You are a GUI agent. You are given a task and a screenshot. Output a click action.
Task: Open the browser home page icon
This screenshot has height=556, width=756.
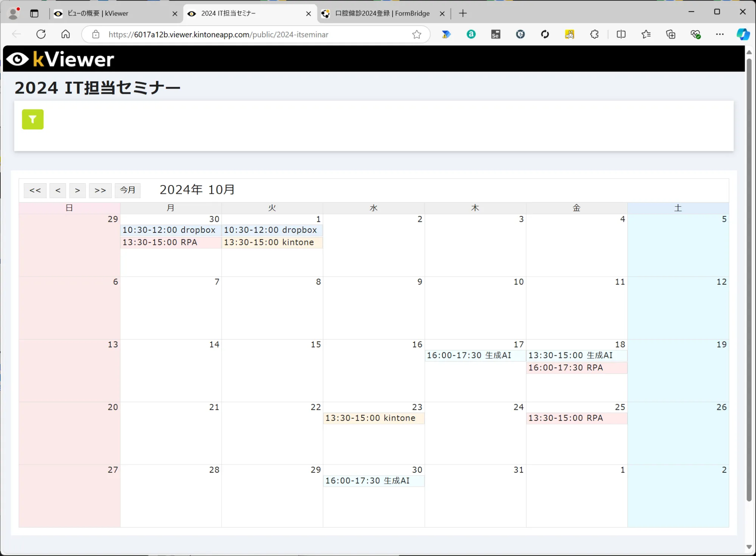[x=65, y=34]
